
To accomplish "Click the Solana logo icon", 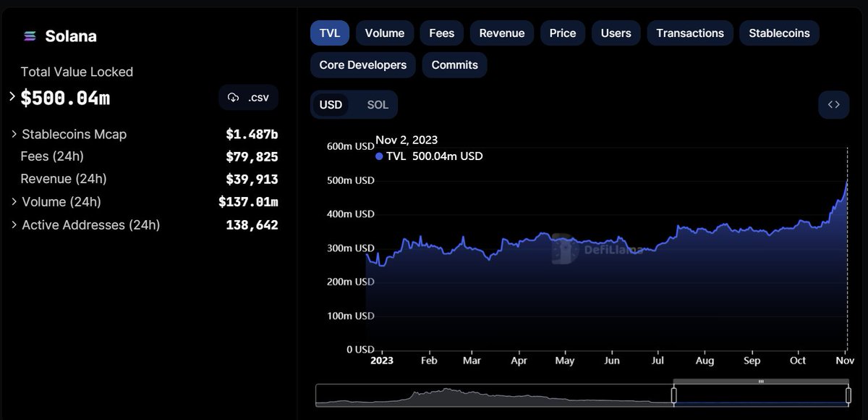I will (x=30, y=36).
